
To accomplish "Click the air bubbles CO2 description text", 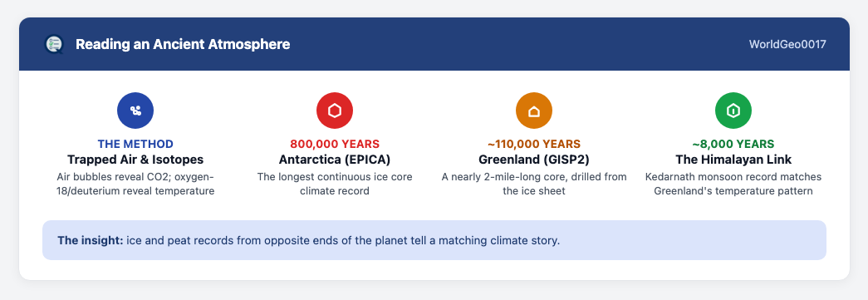I will (x=135, y=184).
